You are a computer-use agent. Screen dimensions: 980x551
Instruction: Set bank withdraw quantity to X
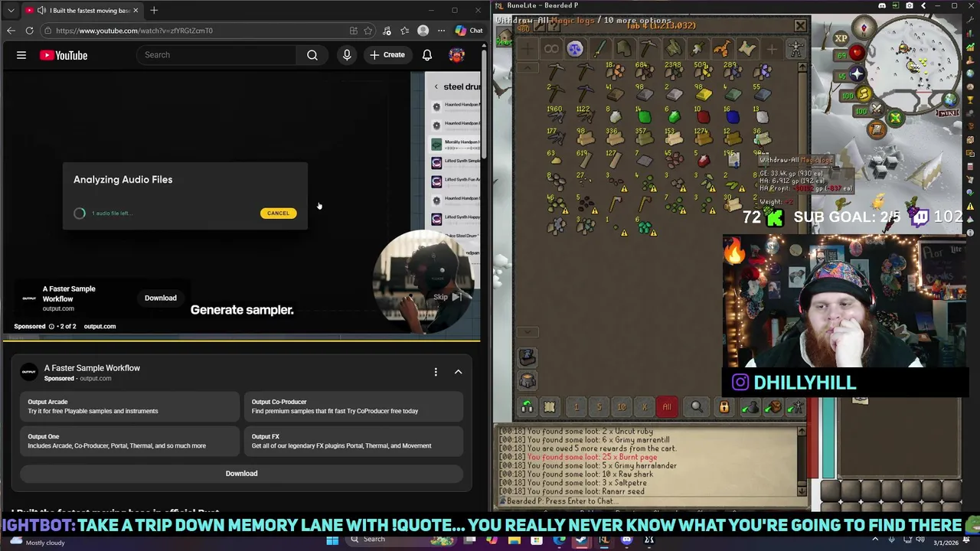click(x=644, y=407)
